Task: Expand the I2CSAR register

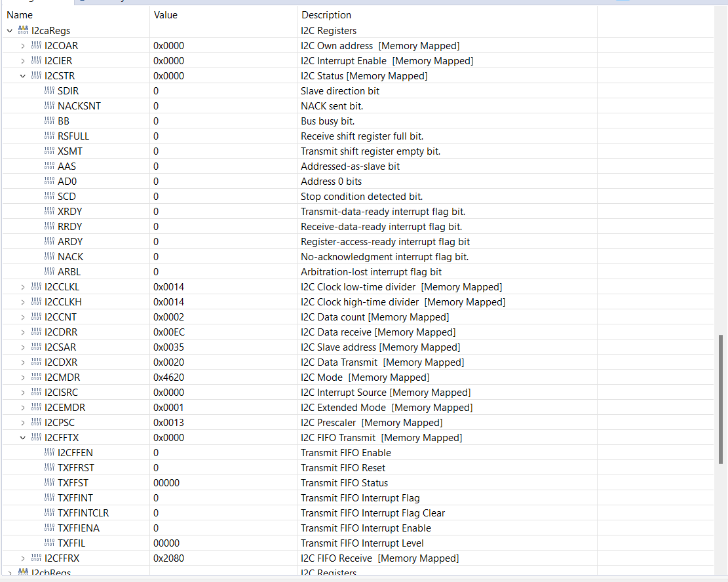Action: [23, 347]
